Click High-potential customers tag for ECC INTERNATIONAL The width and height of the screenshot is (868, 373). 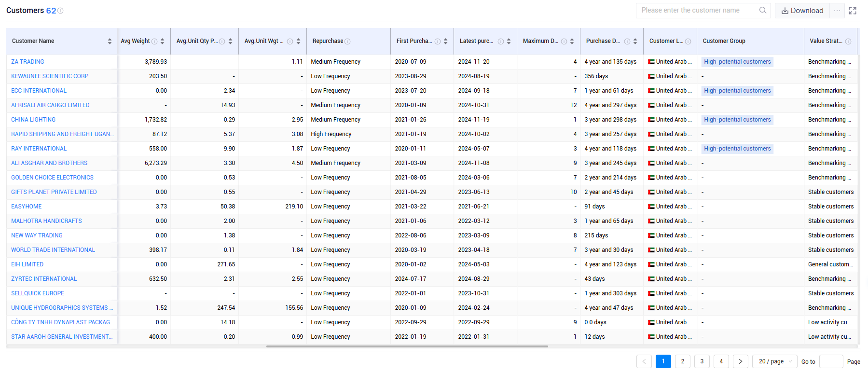tap(737, 91)
